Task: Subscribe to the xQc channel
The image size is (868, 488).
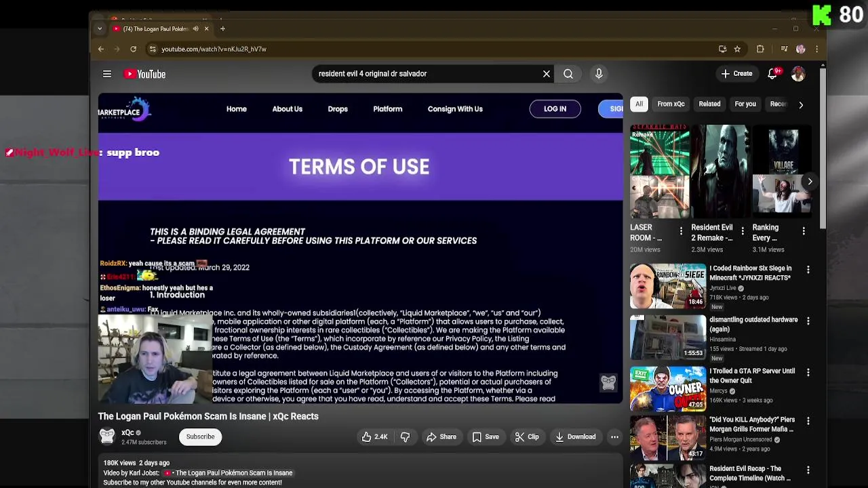Action: (x=201, y=436)
